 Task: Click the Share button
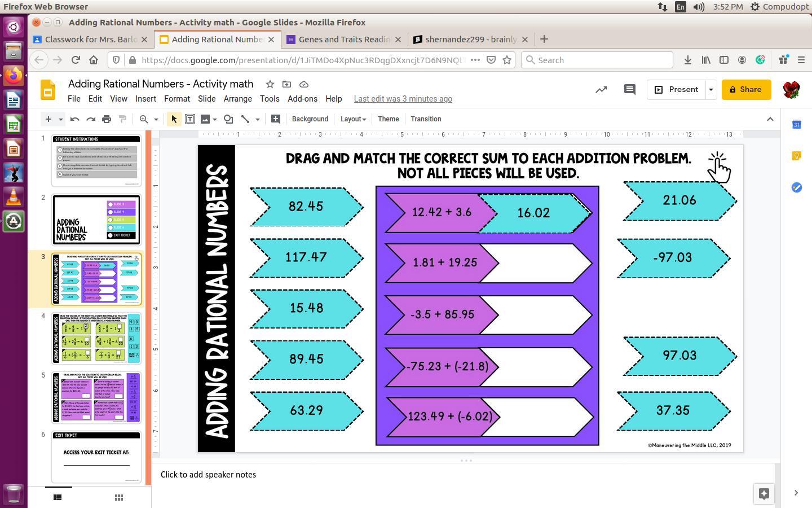pos(746,89)
